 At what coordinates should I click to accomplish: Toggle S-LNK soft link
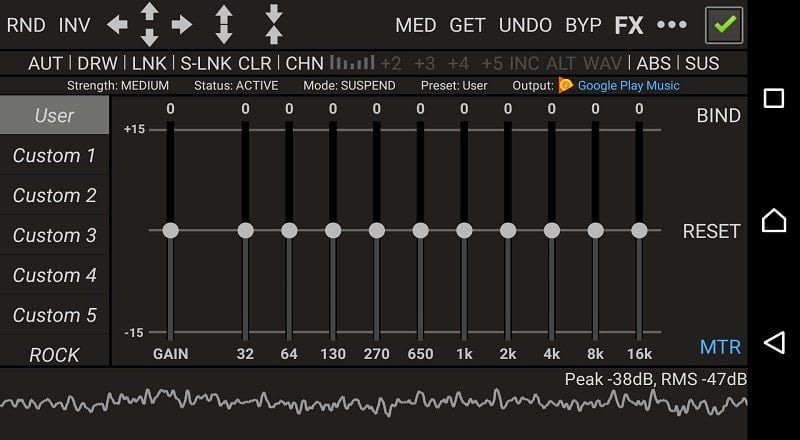(206, 63)
